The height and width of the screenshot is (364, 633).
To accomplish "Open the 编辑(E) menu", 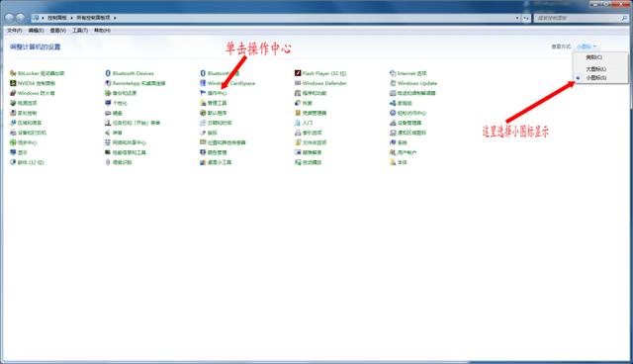I will click(36, 31).
